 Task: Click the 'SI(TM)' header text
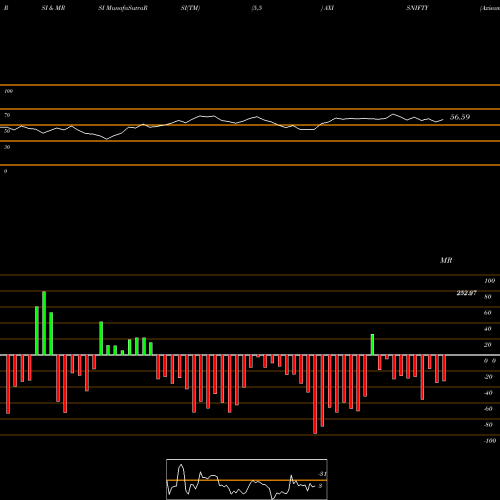click(x=190, y=8)
